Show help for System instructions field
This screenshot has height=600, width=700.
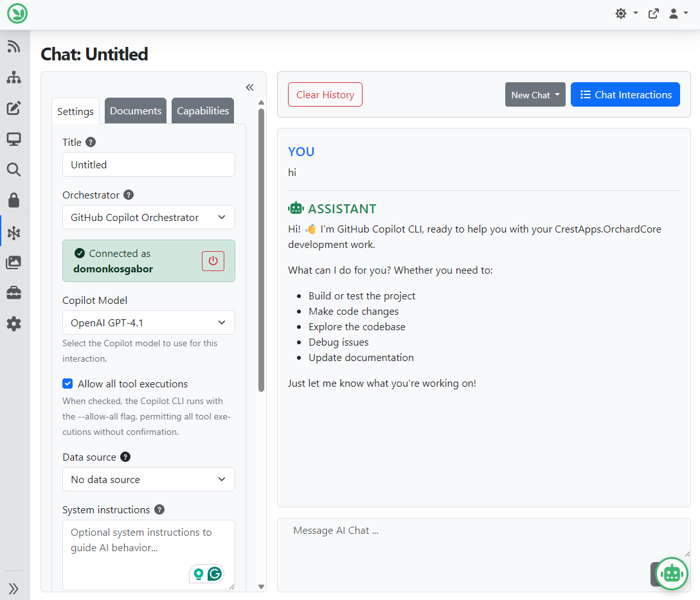(159, 509)
